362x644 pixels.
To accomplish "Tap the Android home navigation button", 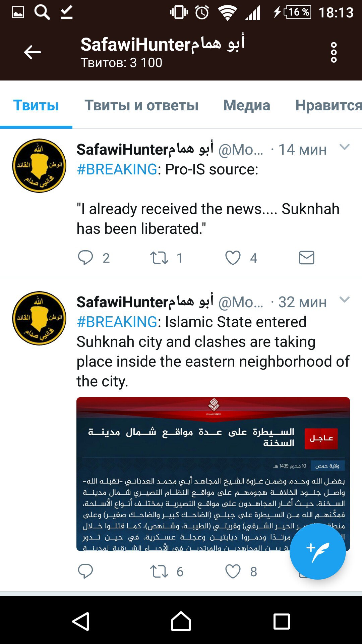I will coord(181,621).
